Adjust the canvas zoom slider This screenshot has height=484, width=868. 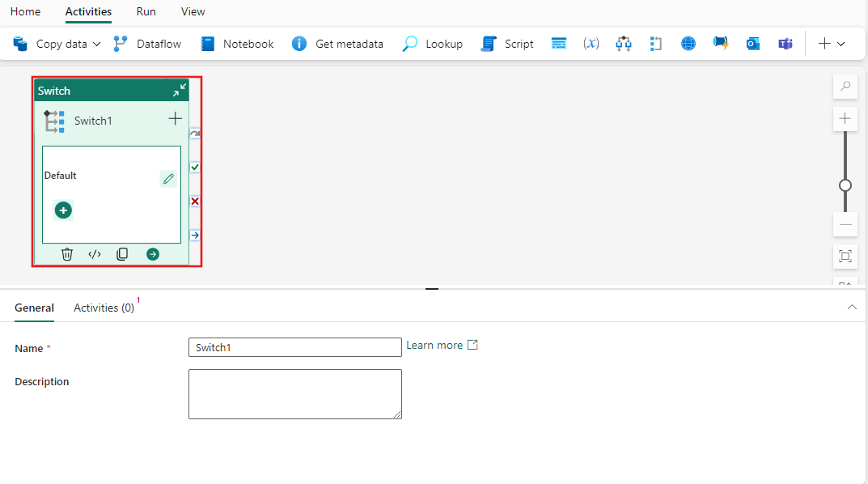845,185
